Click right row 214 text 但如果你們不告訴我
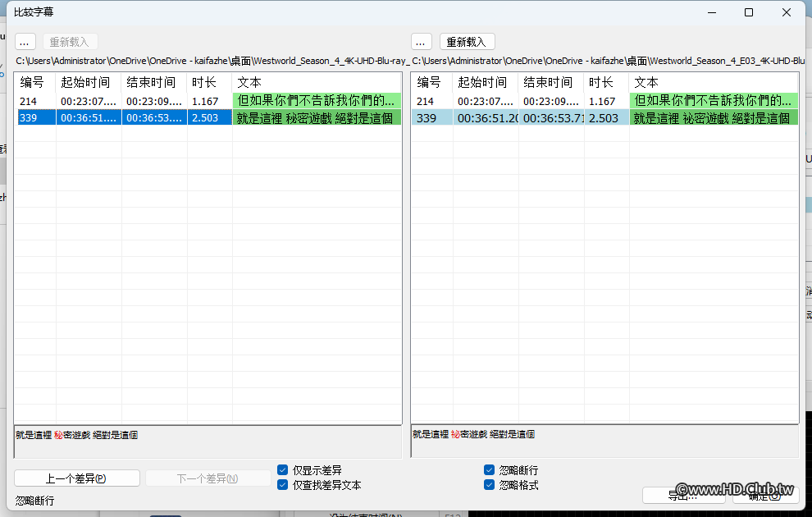This screenshot has height=517, width=812. coord(714,100)
